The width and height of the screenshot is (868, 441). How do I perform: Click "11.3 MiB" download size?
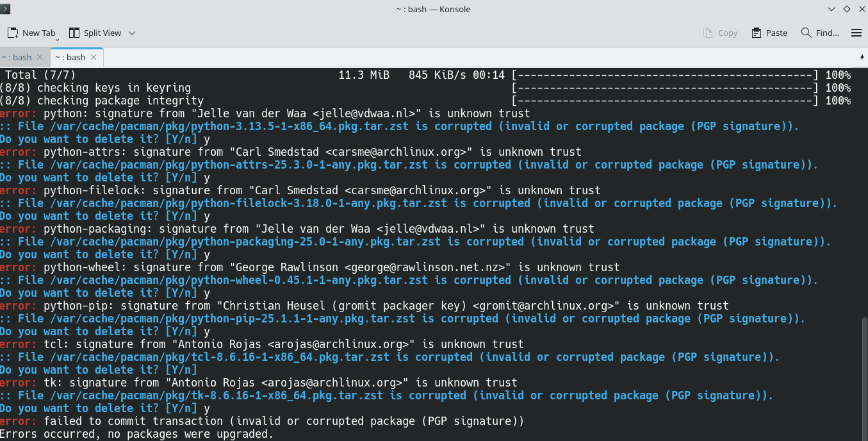[364, 75]
